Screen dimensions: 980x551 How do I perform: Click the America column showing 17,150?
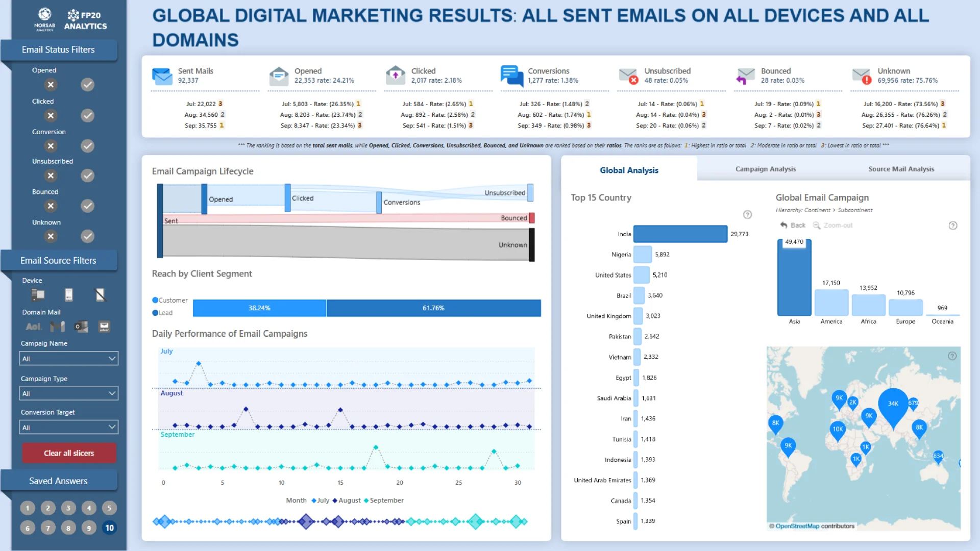[x=831, y=303]
